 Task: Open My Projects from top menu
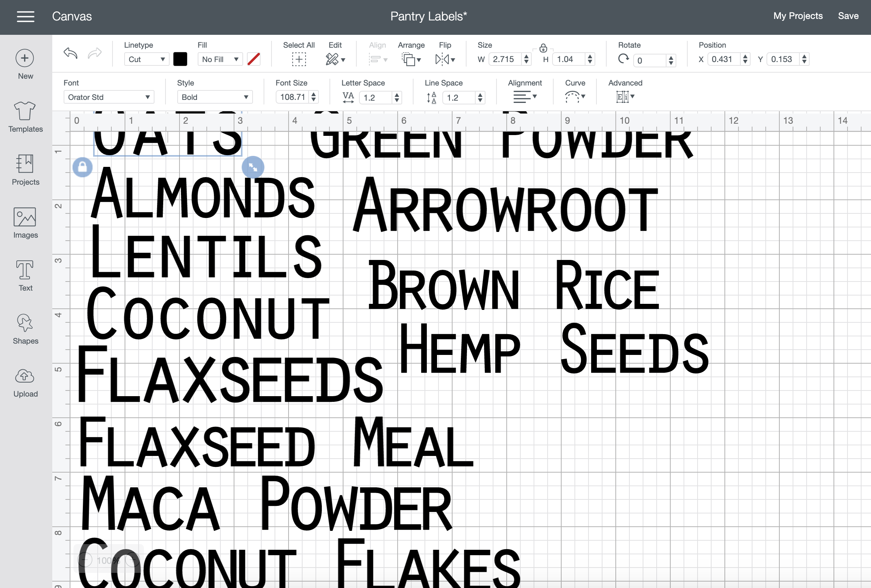(797, 16)
